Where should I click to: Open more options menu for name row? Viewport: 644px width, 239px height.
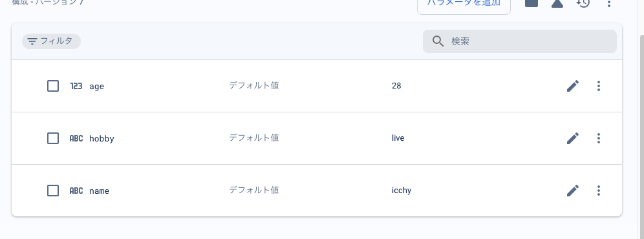point(598,191)
